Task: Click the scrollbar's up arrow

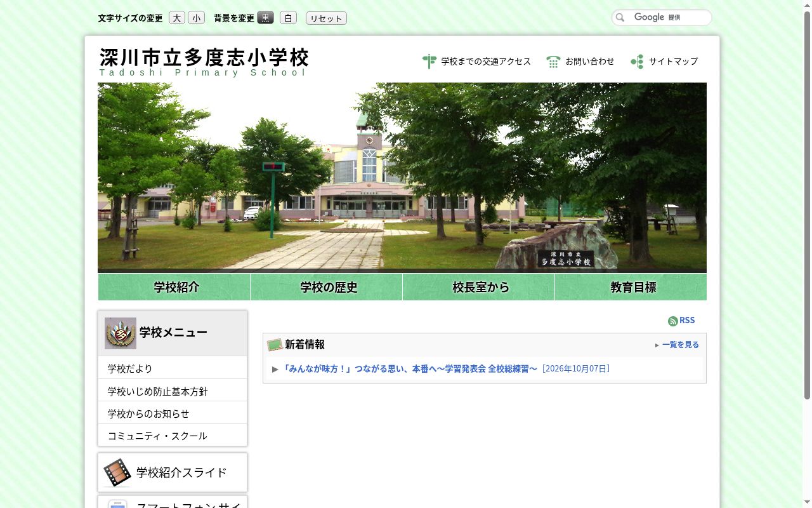Action: point(808,5)
